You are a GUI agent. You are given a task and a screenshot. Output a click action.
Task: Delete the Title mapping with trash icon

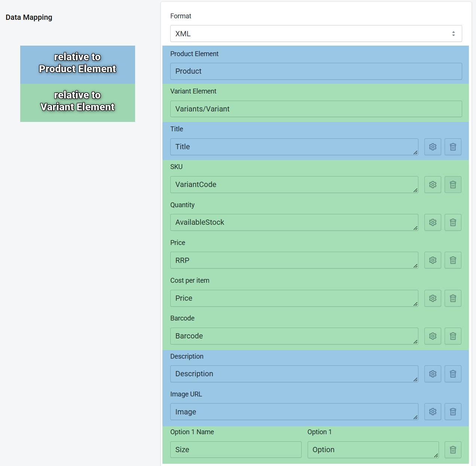(453, 147)
